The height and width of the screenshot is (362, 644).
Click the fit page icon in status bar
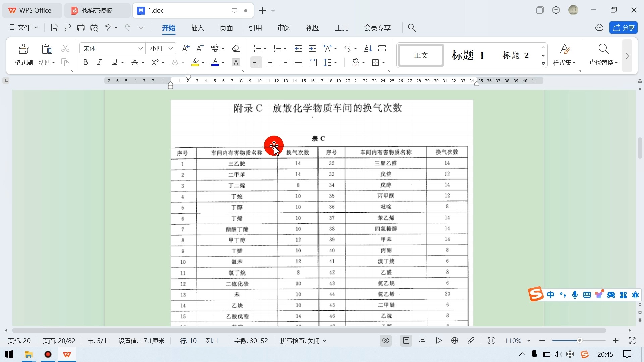[x=491, y=341]
